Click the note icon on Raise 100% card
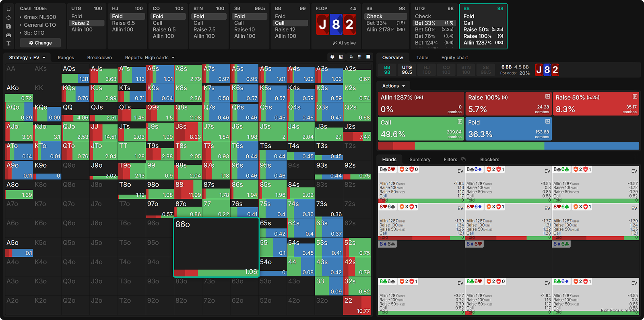Screen dimensions: 644x320 point(547,97)
